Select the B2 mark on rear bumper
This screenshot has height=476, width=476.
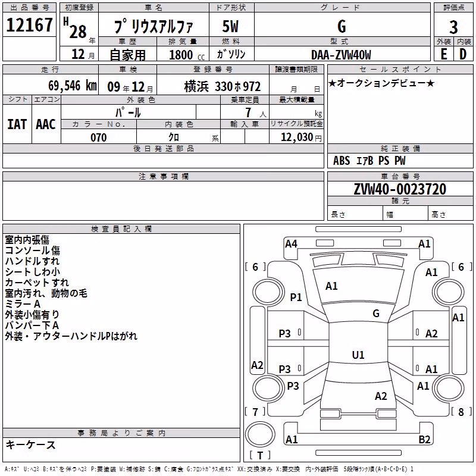(x=424, y=439)
